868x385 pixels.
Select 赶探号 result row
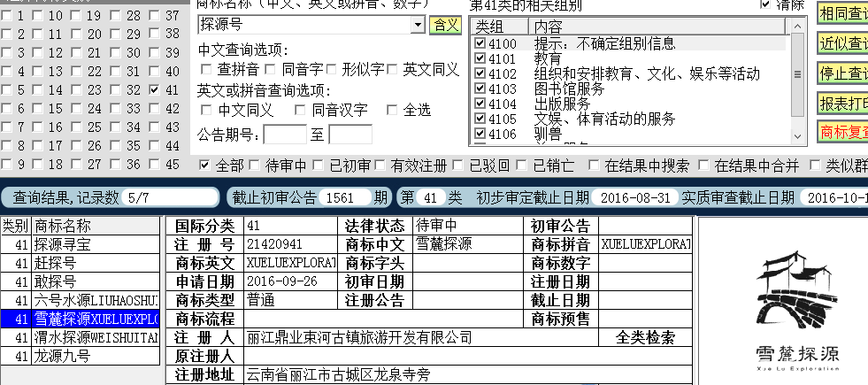click(x=81, y=263)
